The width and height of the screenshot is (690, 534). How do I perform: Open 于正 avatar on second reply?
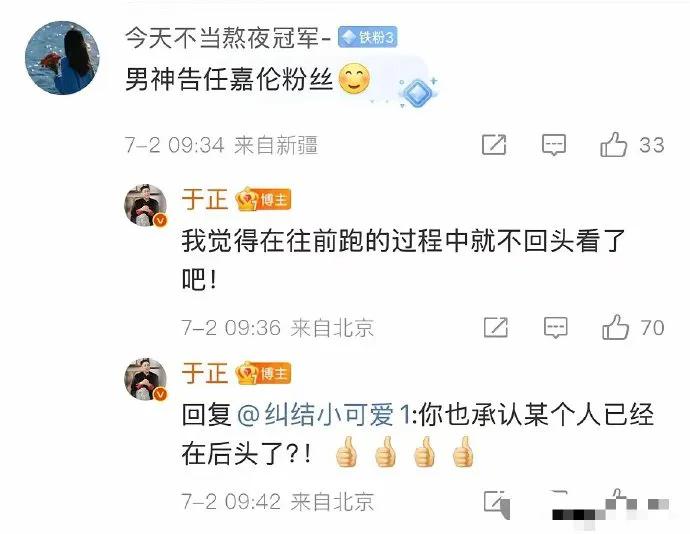tap(146, 379)
